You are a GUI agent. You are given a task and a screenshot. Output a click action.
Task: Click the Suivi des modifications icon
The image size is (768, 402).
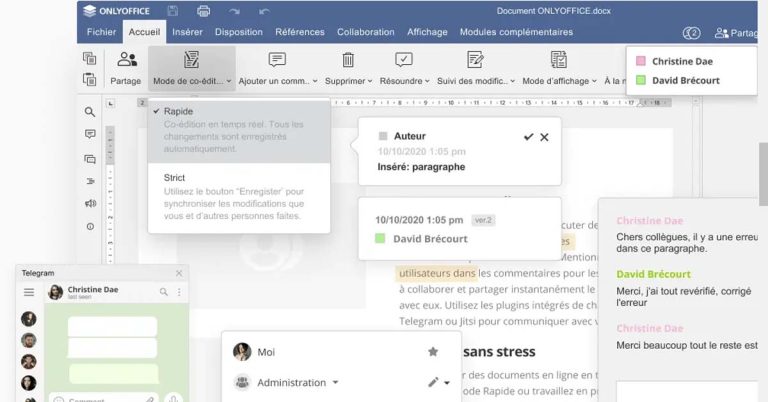(x=475, y=59)
